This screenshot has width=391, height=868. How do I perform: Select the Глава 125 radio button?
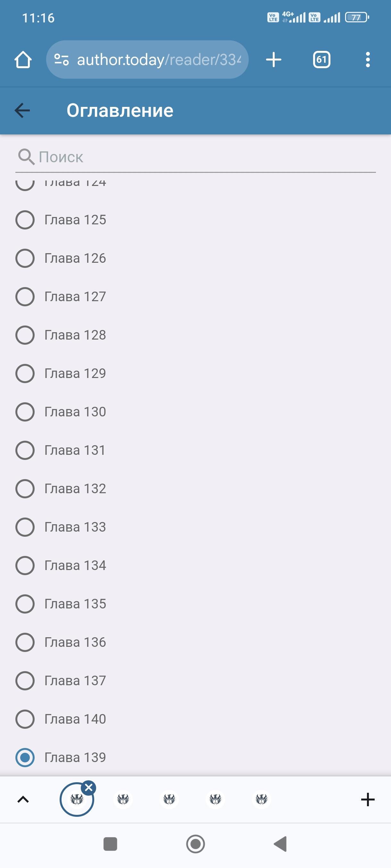point(25,220)
